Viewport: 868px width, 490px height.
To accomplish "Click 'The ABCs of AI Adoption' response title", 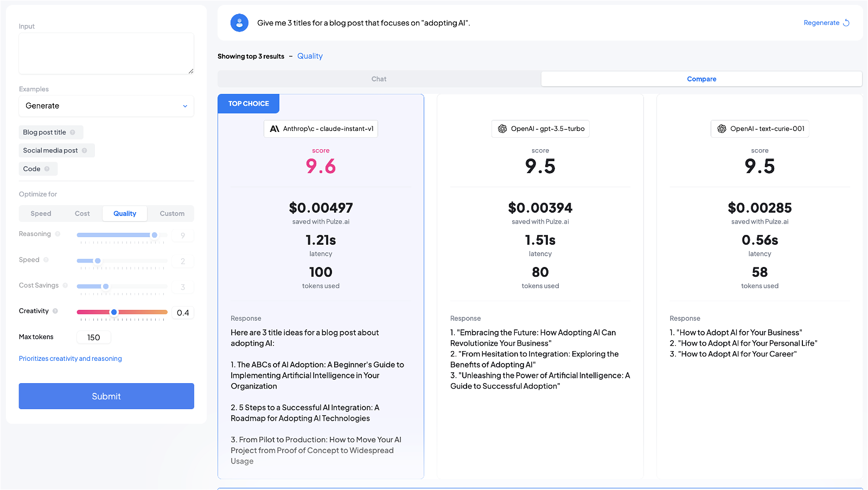I will (317, 376).
